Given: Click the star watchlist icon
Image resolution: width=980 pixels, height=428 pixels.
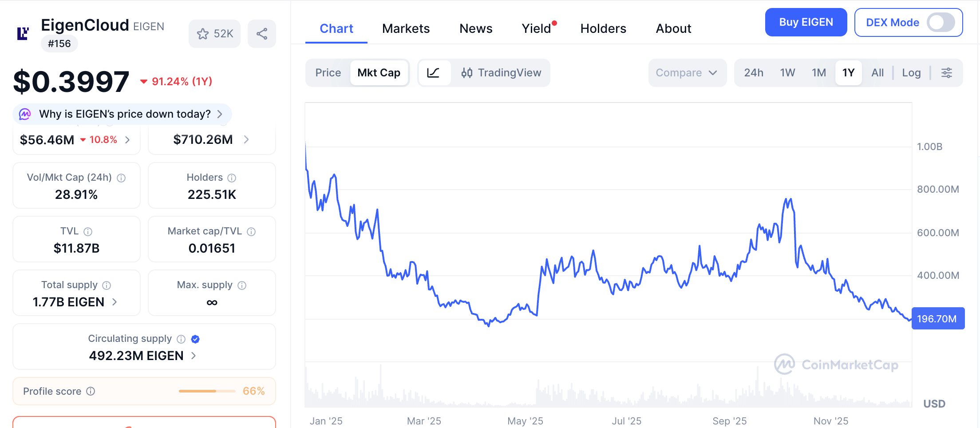Looking at the screenshot, I should (203, 34).
